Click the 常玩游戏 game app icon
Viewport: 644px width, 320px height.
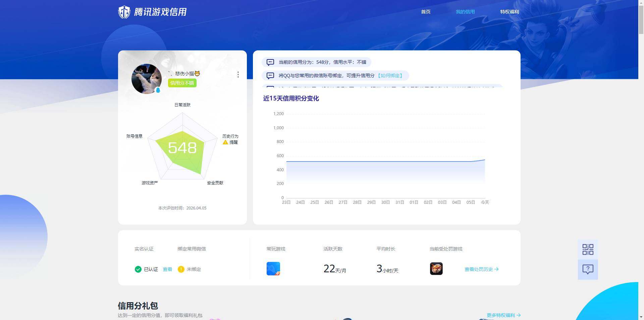(273, 268)
